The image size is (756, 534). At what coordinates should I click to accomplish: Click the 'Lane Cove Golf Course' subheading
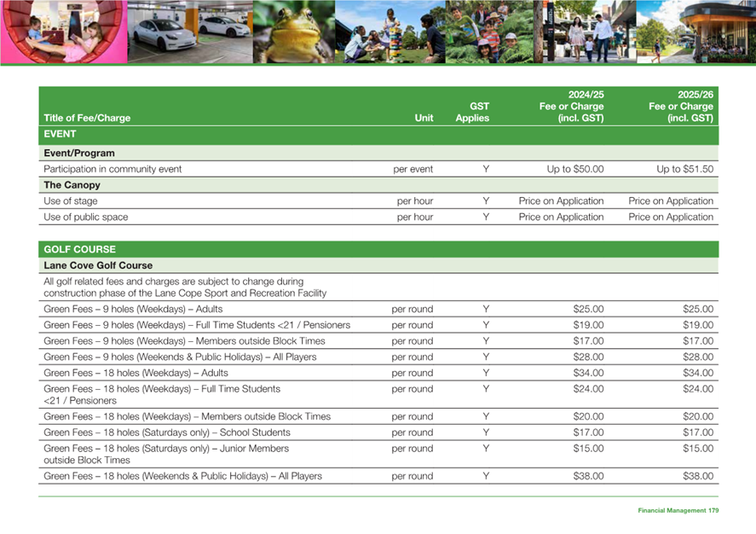click(x=98, y=265)
